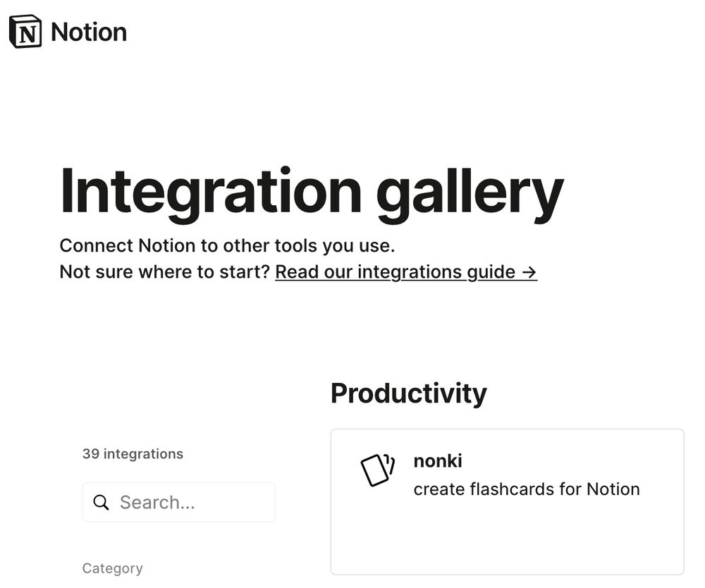Click the nonki title text

point(438,461)
